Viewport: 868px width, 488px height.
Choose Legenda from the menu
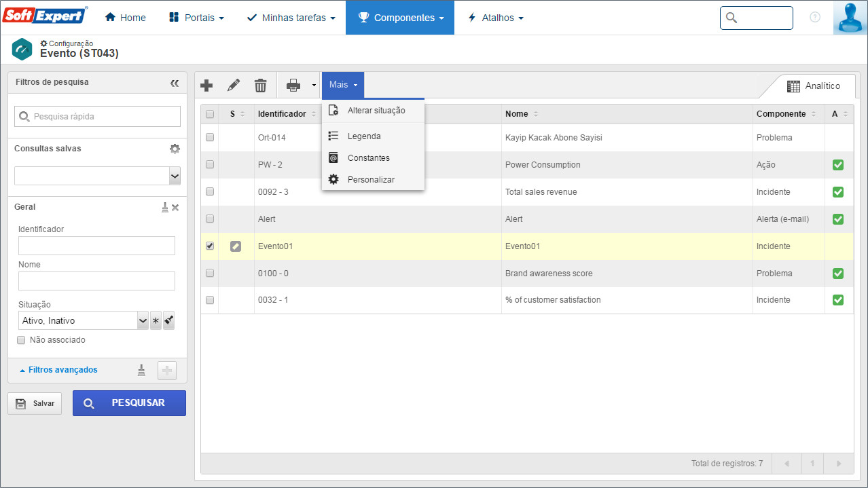click(373, 136)
